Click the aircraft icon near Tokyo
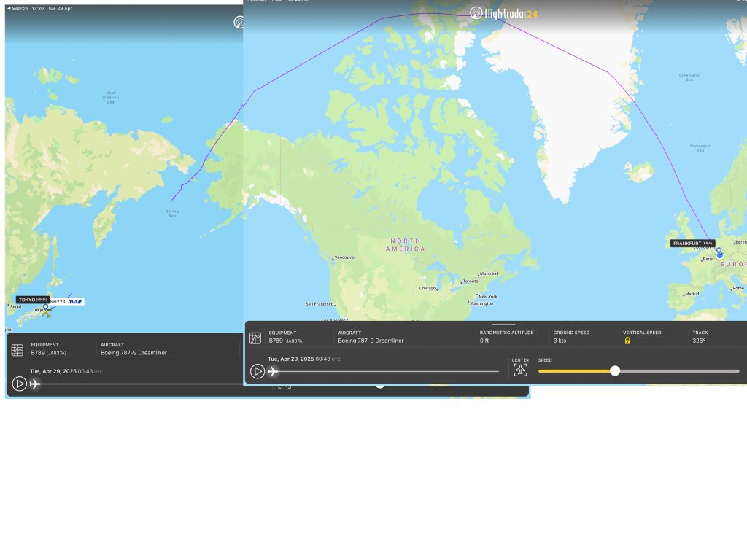This screenshot has height=560, width=747. tap(47, 312)
